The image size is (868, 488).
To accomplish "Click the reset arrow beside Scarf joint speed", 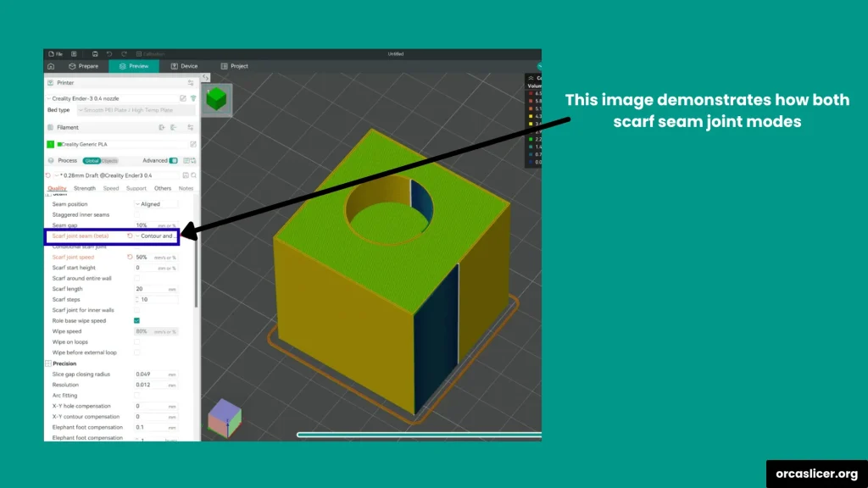I will (x=130, y=257).
